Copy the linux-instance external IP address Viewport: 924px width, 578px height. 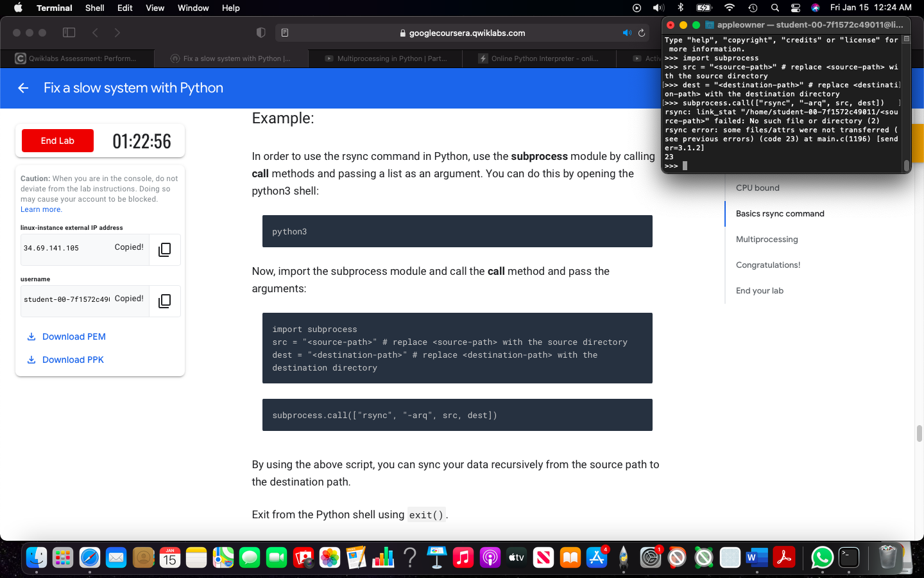(x=165, y=250)
